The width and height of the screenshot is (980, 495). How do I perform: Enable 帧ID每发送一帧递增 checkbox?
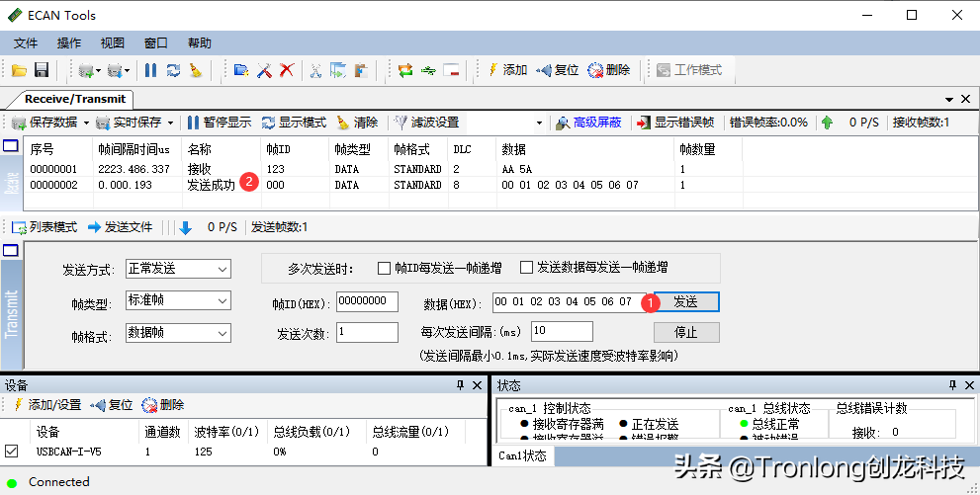[x=385, y=268]
